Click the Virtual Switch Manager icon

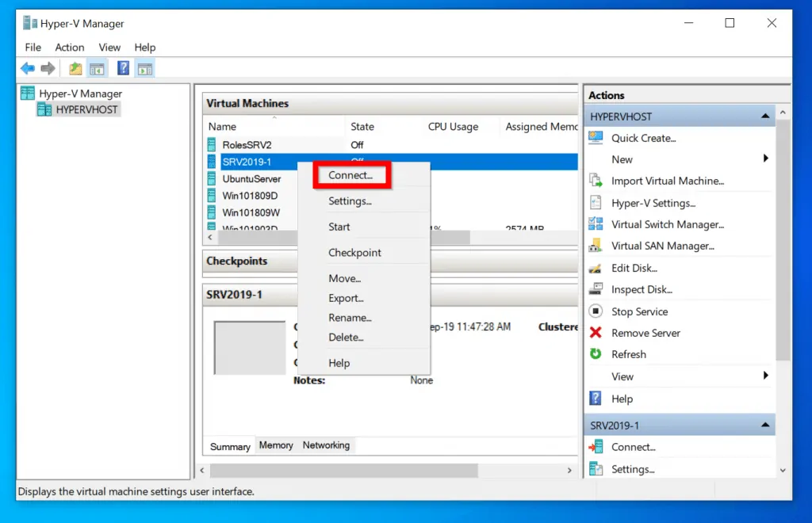click(596, 224)
